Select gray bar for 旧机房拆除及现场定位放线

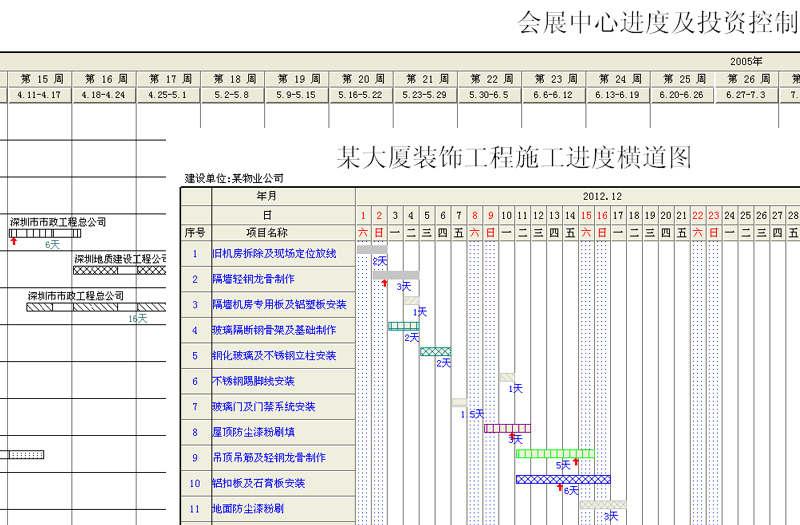coord(371,250)
